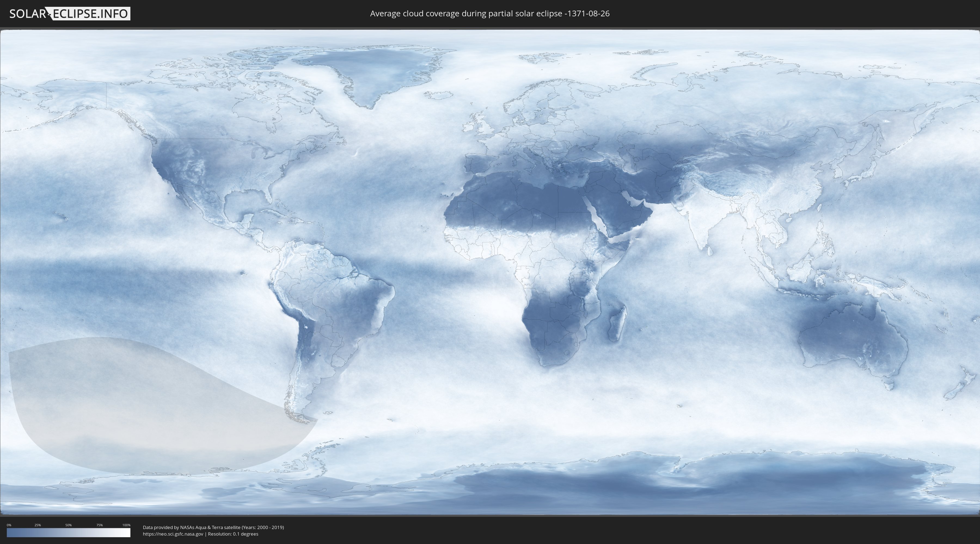The image size is (980, 544).
Task: Click the 50% legend label
Action: pyautogui.click(x=69, y=525)
